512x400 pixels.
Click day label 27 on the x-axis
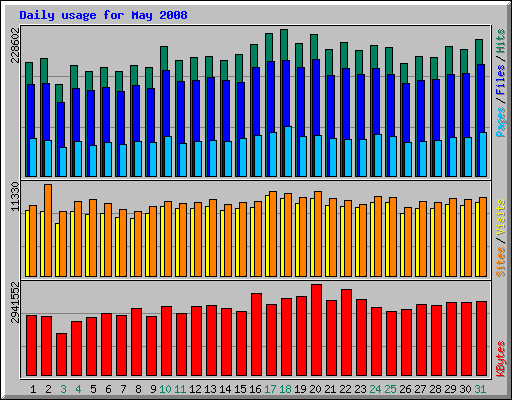[x=420, y=389]
